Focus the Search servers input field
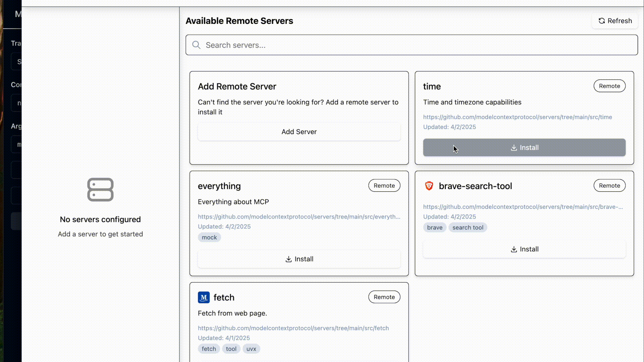 tap(412, 45)
